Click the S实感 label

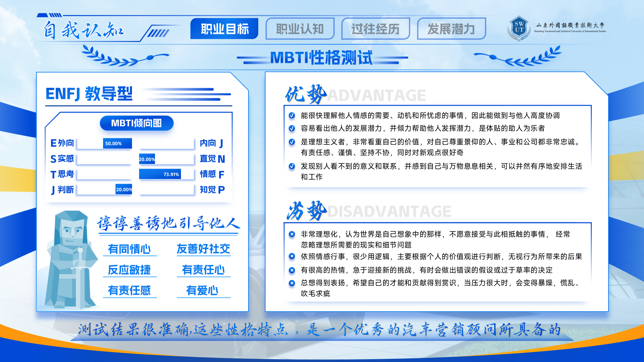(62, 159)
